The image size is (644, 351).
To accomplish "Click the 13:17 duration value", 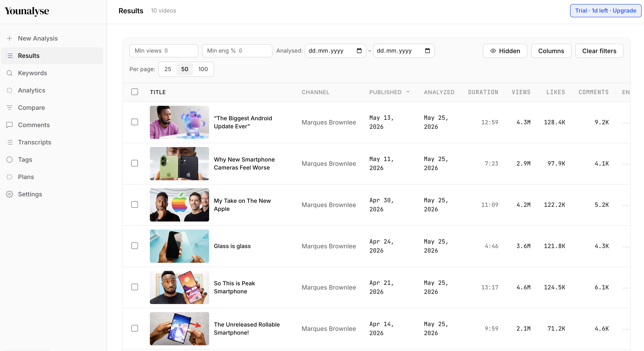I will click(x=489, y=287).
